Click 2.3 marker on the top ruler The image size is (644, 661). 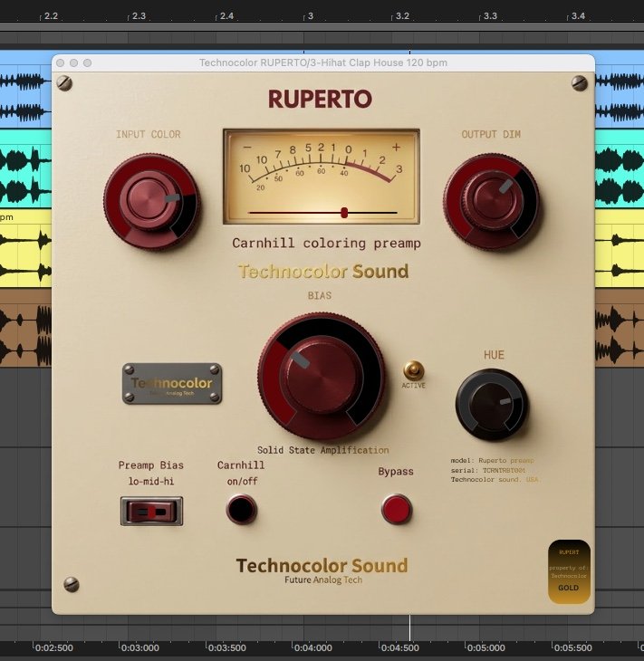139,16
